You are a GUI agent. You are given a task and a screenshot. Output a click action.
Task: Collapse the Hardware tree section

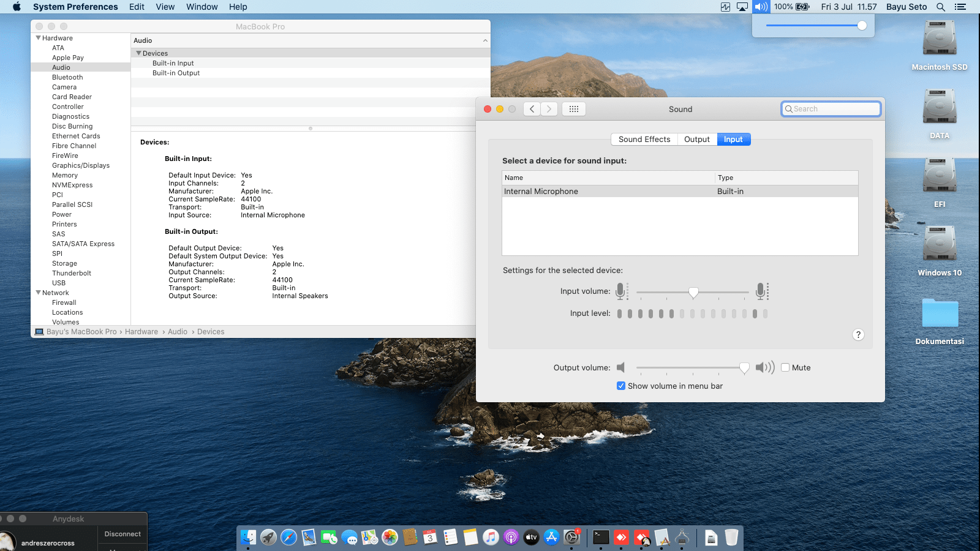[39, 38]
